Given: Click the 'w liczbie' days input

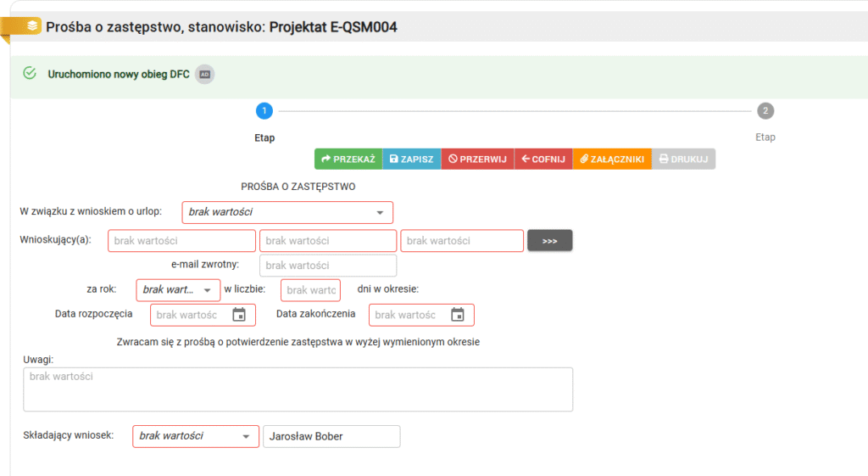Looking at the screenshot, I should click(x=310, y=290).
